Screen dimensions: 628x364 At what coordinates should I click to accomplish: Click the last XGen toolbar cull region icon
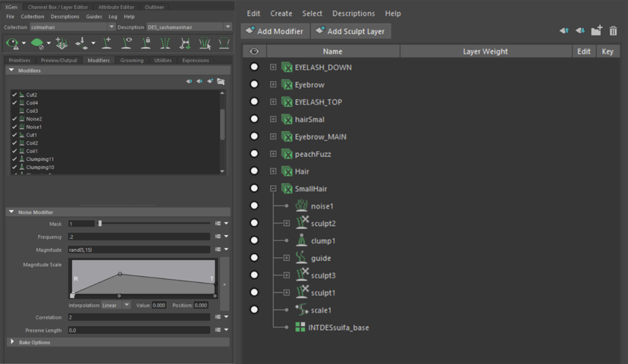click(x=224, y=43)
